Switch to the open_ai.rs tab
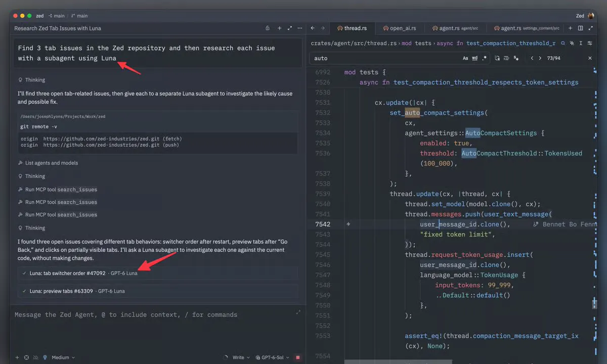 tap(400, 28)
